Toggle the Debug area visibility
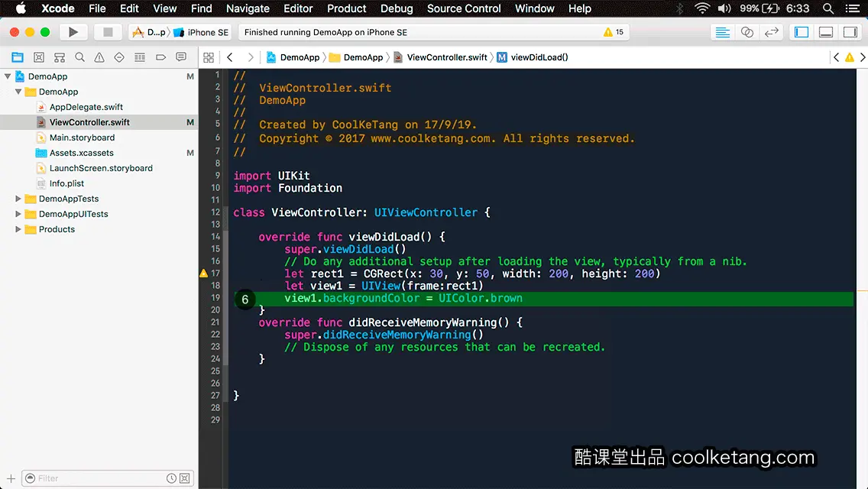 pos(825,32)
